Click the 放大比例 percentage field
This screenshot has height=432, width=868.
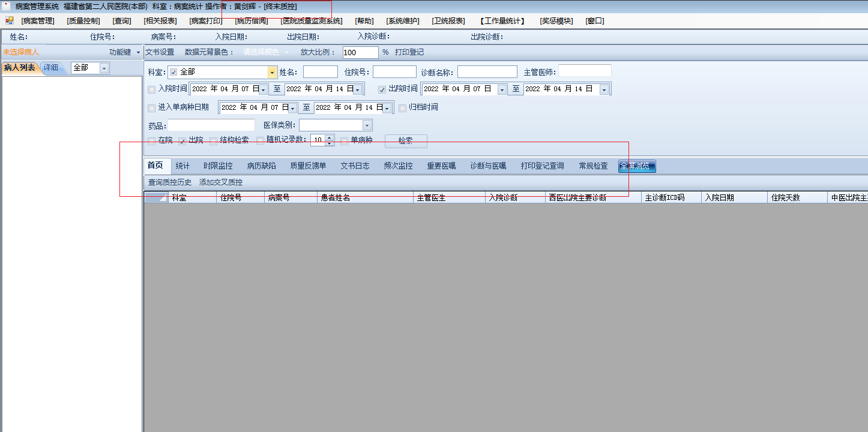361,53
